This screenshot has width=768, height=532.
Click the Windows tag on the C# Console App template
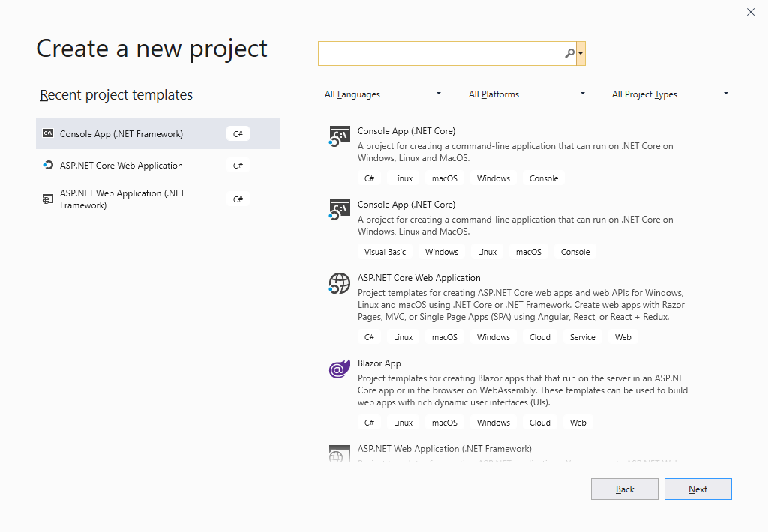[493, 178]
